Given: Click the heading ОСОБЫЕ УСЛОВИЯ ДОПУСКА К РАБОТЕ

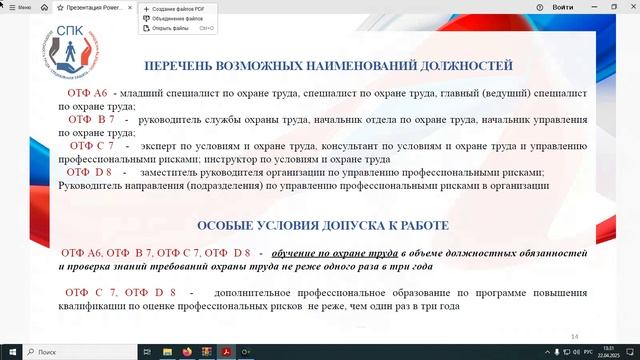Looking at the screenshot, I should pyautogui.click(x=323, y=226).
